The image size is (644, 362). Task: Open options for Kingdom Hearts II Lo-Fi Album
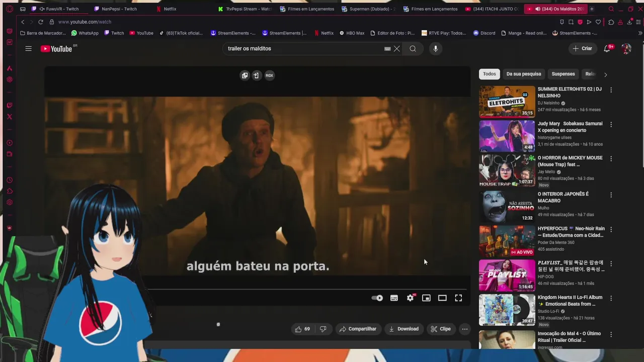[x=611, y=298]
